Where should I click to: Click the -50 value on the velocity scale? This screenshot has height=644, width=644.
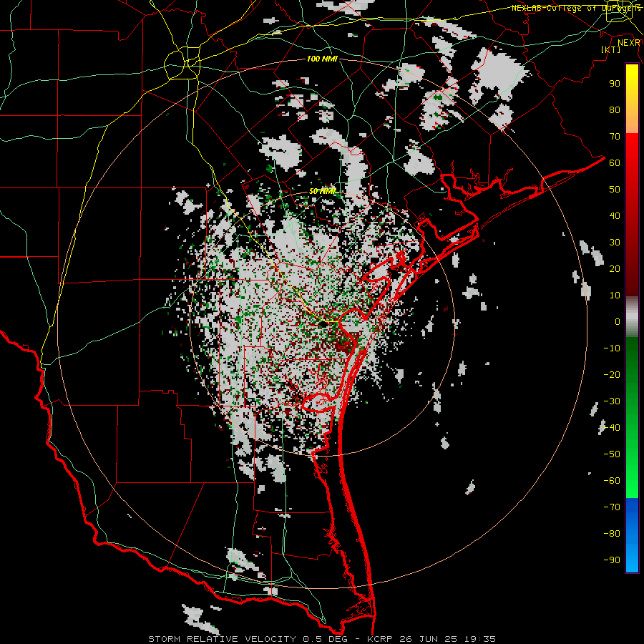pyautogui.click(x=612, y=454)
